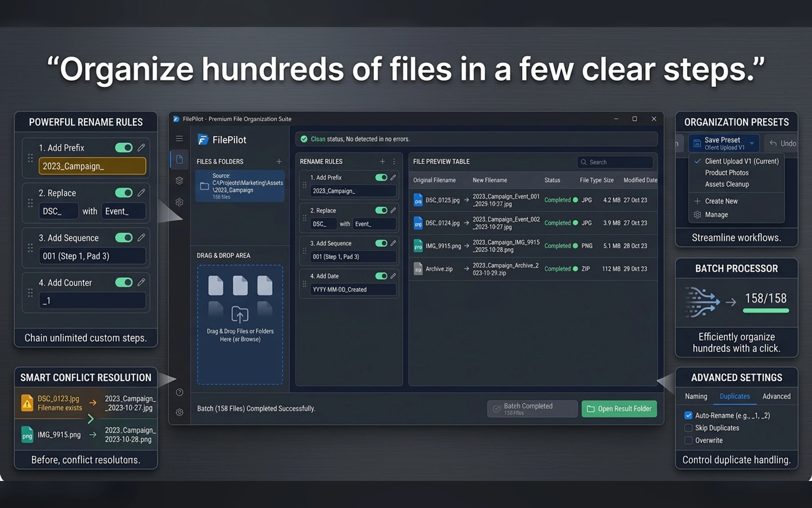Uncheck Auto-Rename checkbox

tap(688, 415)
